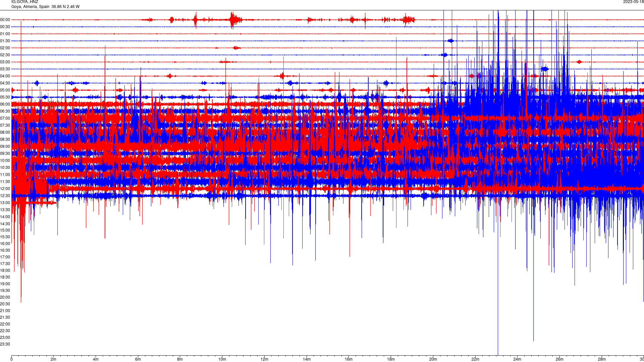Select the 01:00 trace time label
The height and width of the screenshot is (362, 644).
click(5, 34)
